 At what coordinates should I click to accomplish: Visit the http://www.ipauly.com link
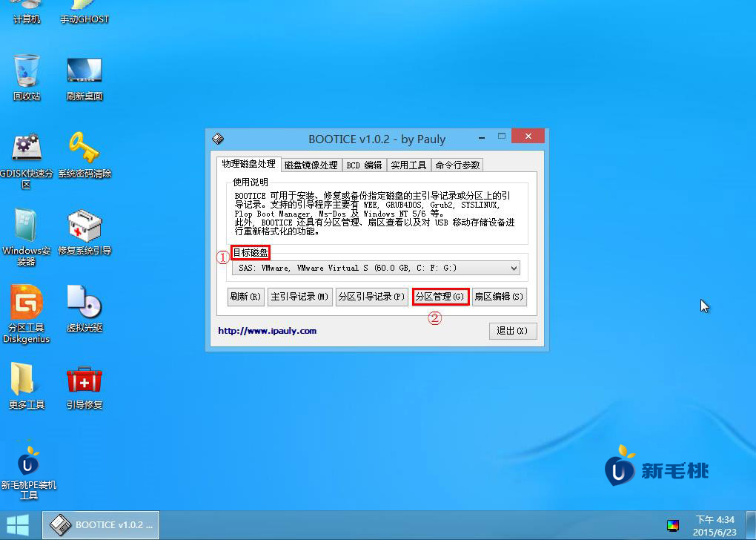[267, 331]
